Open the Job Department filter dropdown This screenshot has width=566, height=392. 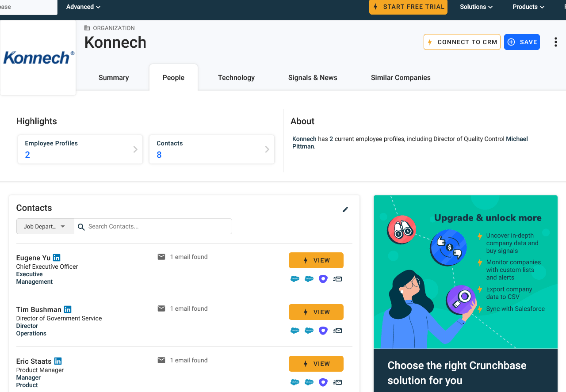tap(45, 226)
